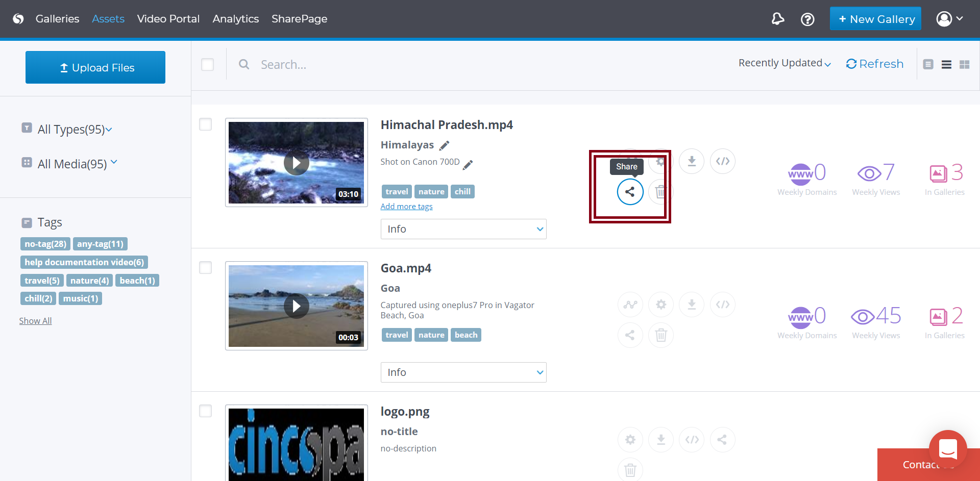Go to the Analytics menu
980x481 pixels.
tap(236, 19)
